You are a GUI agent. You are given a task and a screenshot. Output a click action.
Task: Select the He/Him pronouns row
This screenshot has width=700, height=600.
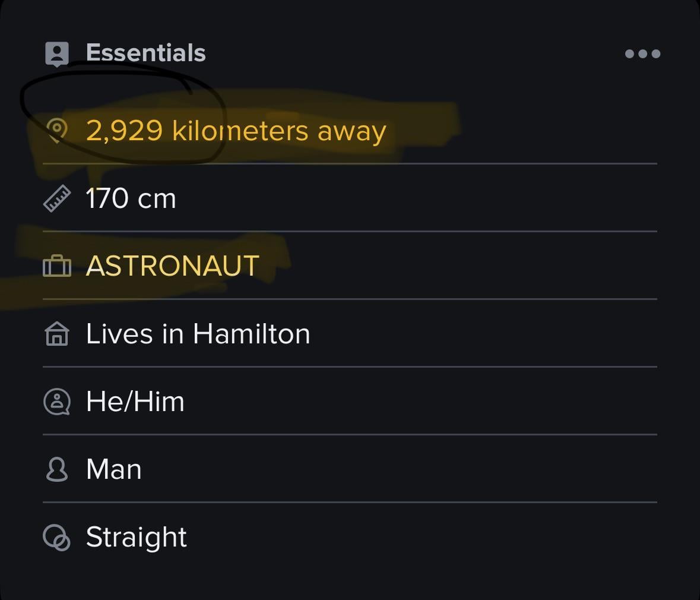coord(135,402)
